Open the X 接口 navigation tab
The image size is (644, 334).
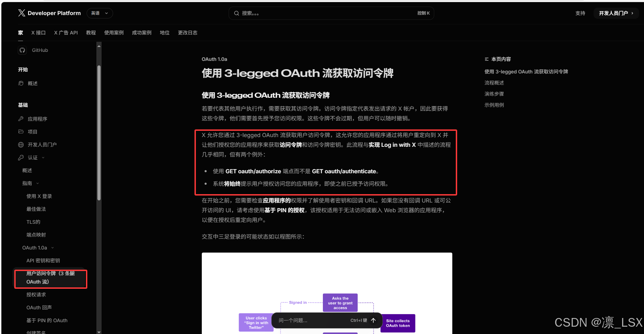tap(38, 33)
